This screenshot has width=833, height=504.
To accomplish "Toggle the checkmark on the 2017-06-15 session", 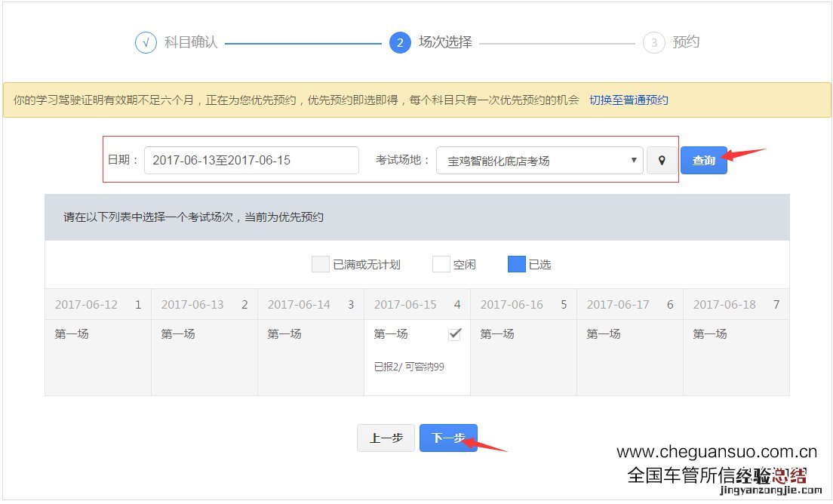I will tap(454, 334).
